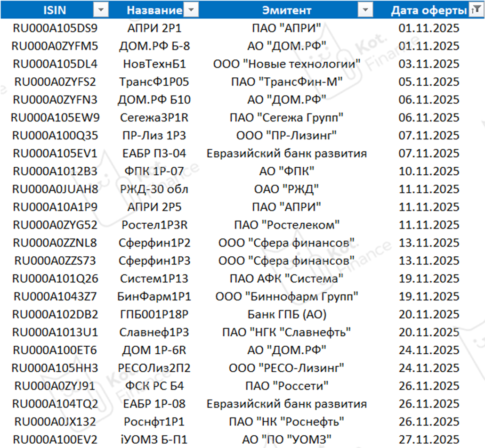Click issuer ПАО "НК "Роснефть"
Screen dimensions: 485x448
(286, 422)
